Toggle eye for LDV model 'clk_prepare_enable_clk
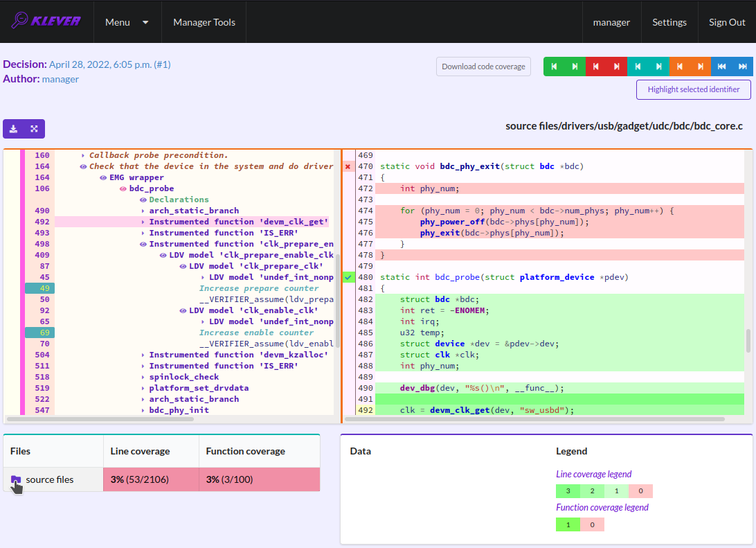756x548 pixels. tap(163, 255)
